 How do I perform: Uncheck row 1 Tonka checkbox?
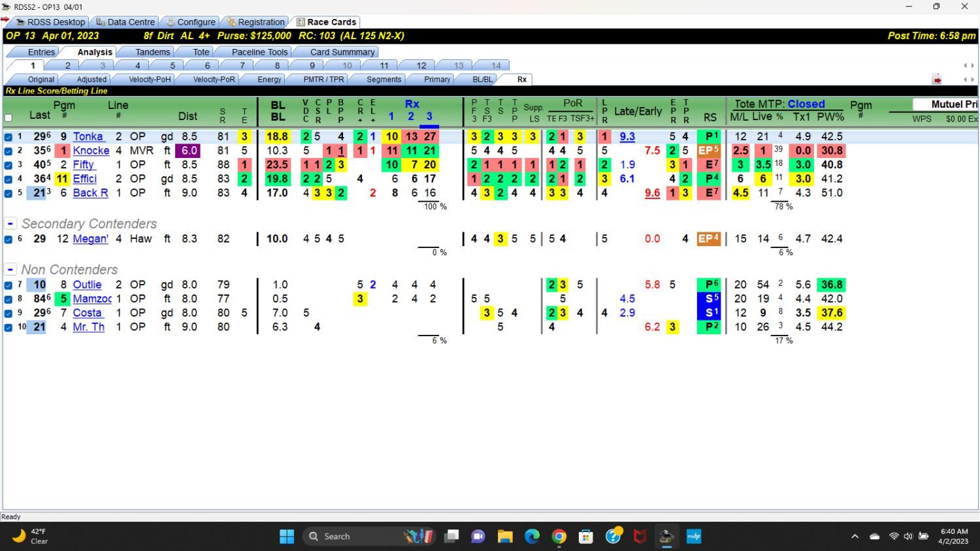coord(8,137)
